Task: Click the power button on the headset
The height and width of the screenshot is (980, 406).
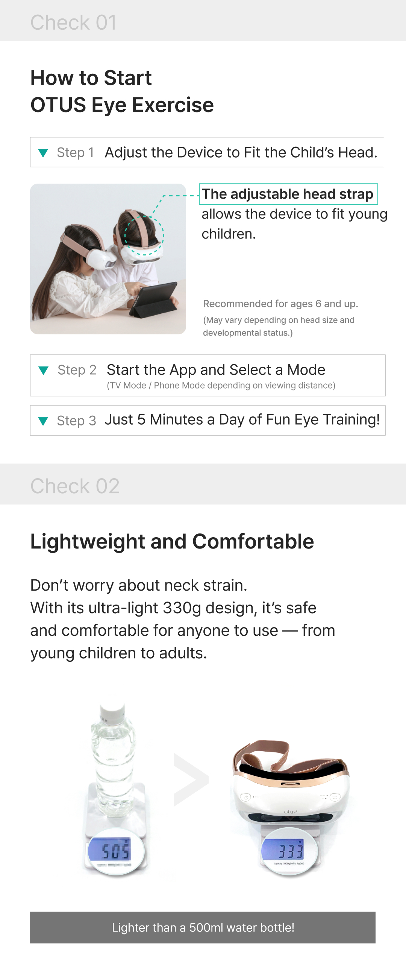Action: pyautogui.click(x=246, y=797)
